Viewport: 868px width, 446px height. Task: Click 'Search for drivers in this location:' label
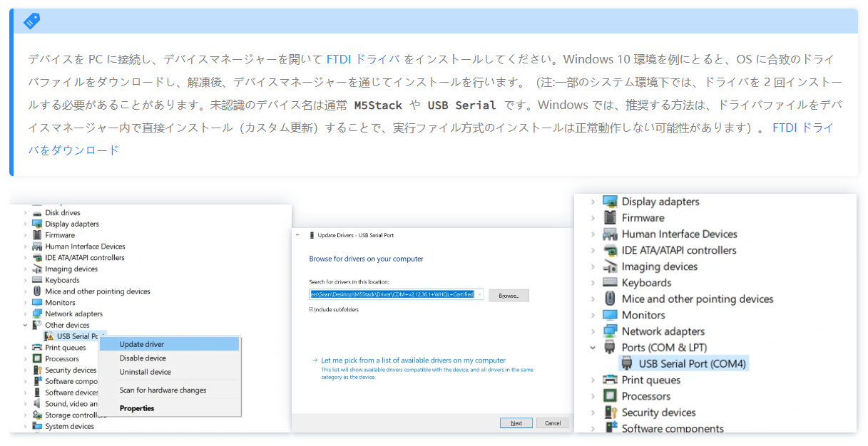coord(349,282)
